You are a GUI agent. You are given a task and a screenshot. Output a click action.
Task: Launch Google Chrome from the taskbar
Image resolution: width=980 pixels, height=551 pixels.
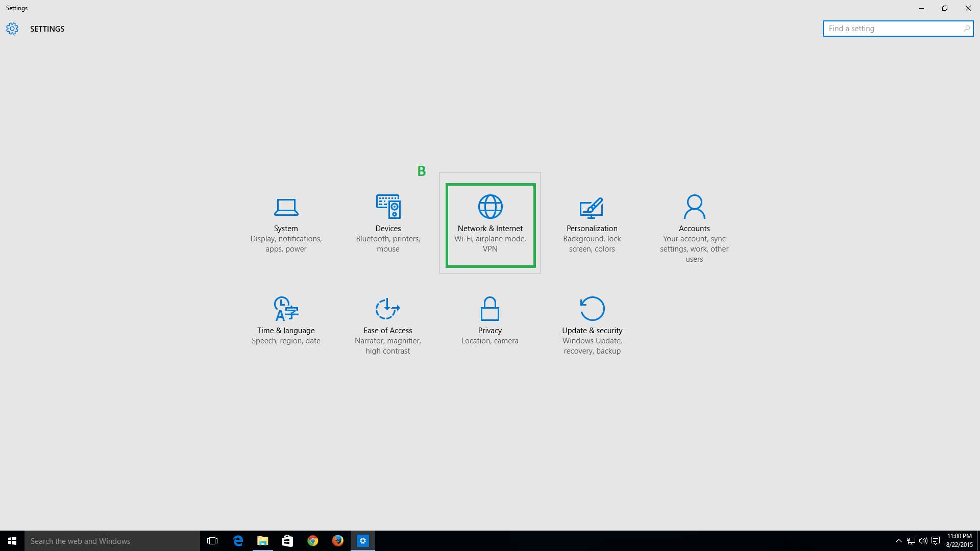point(313,541)
